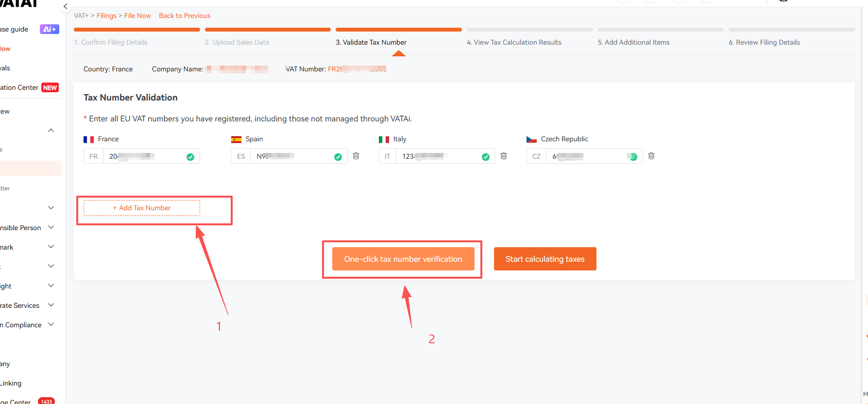Open step 2 Upload Sales Data
This screenshot has width=868, height=404.
click(237, 42)
